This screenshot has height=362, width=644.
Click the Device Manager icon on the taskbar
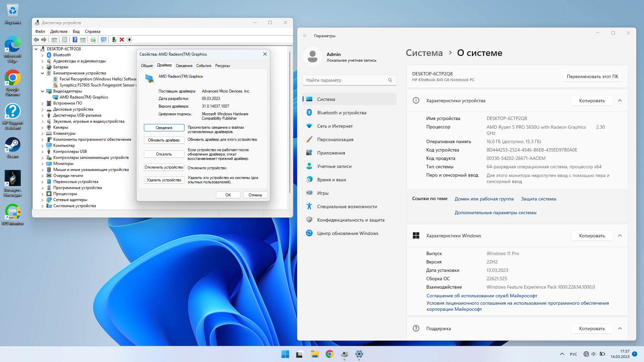[x=344, y=354]
